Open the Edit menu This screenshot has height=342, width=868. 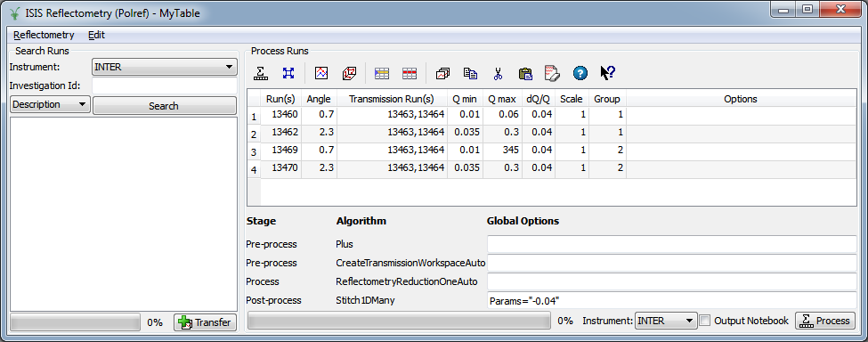(96, 35)
